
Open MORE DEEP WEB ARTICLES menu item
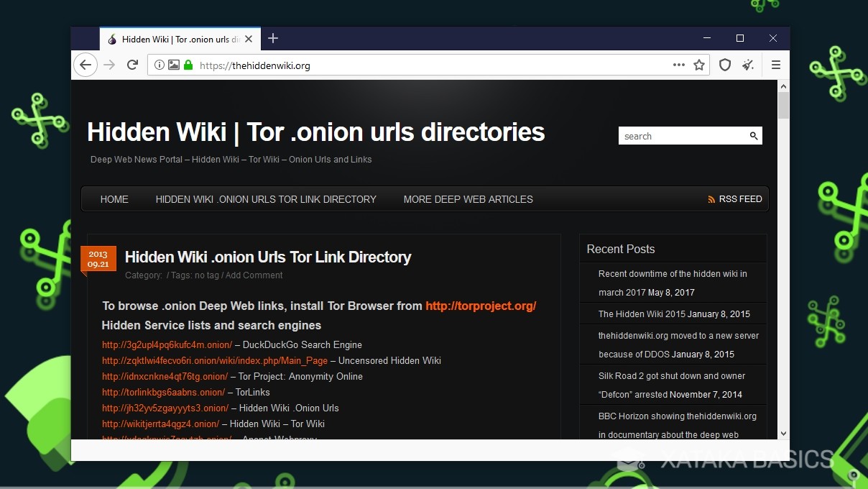[x=468, y=199]
